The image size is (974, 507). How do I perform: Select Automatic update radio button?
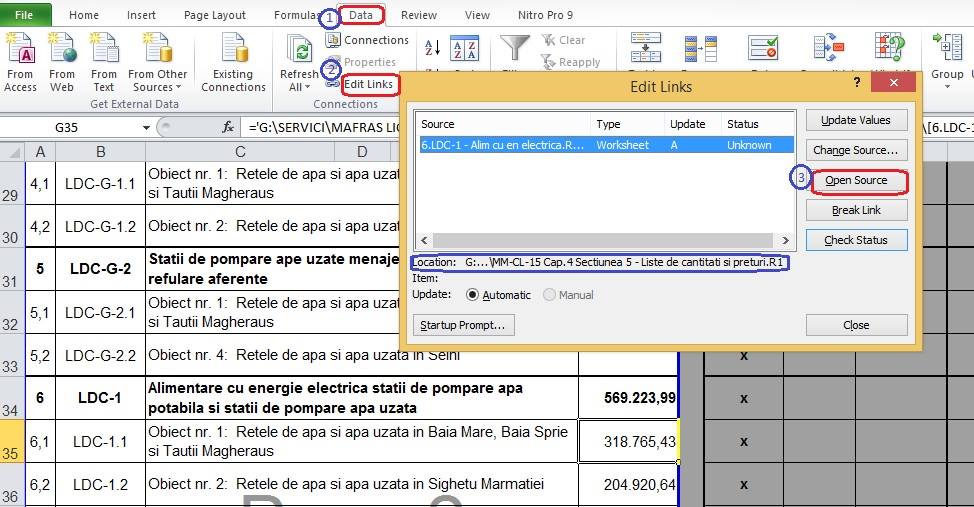click(x=473, y=295)
